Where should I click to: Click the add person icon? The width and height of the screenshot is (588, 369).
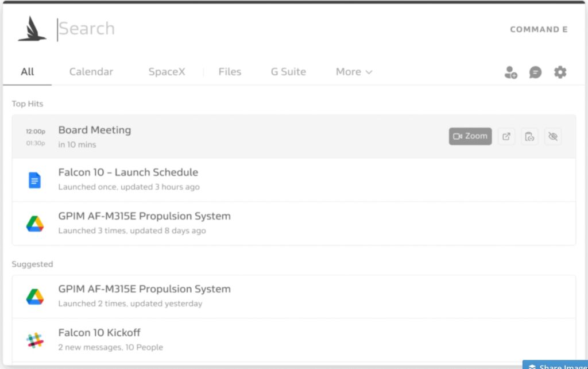point(510,72)
